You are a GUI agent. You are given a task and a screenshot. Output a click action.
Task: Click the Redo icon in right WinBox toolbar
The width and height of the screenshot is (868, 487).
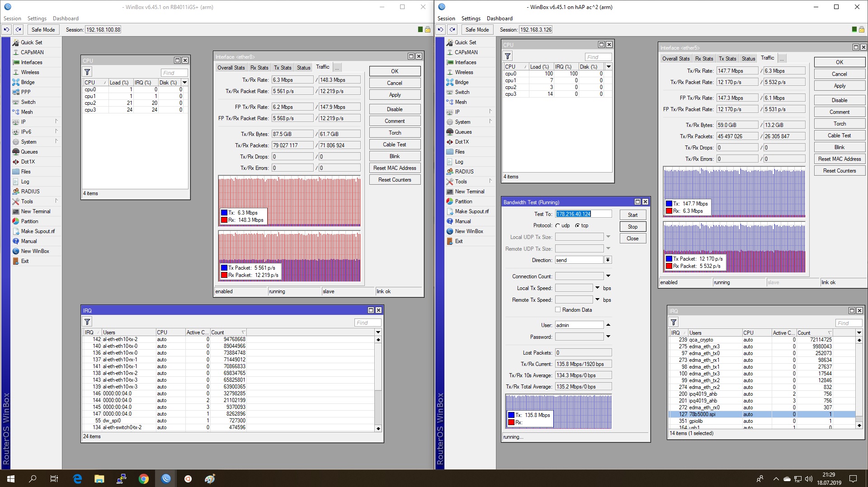click(x=452, y=30)
